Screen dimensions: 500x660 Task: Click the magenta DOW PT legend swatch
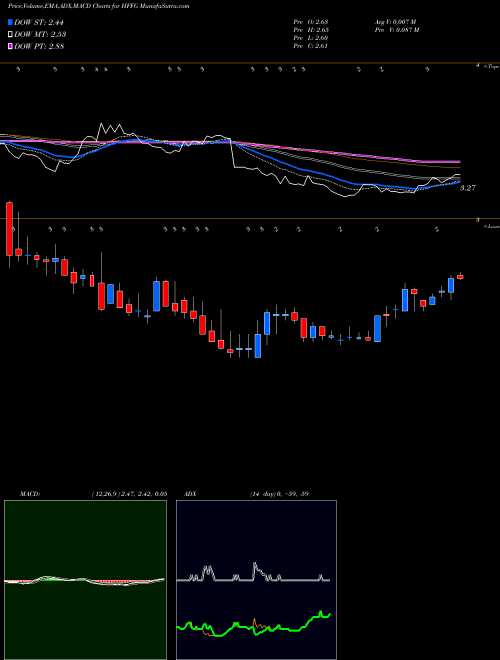[x=10, y=46]
